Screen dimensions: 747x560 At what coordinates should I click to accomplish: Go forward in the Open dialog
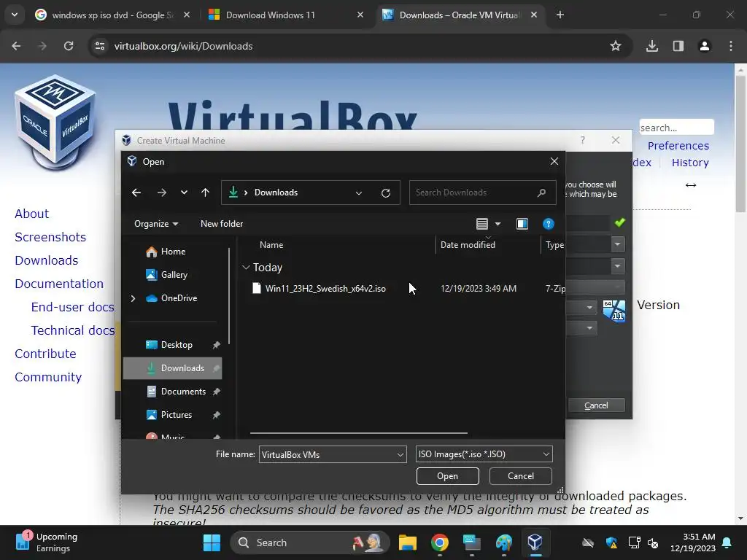162,192
